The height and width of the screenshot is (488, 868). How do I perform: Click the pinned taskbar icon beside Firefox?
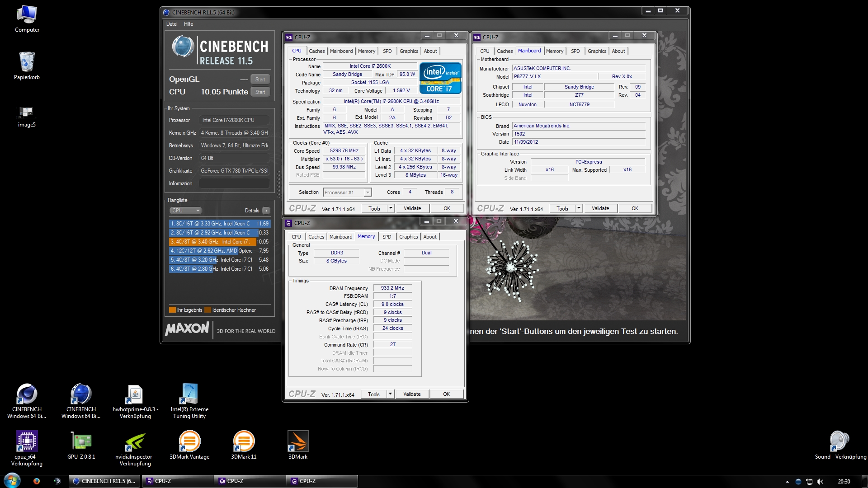click(x=57, y=481)
